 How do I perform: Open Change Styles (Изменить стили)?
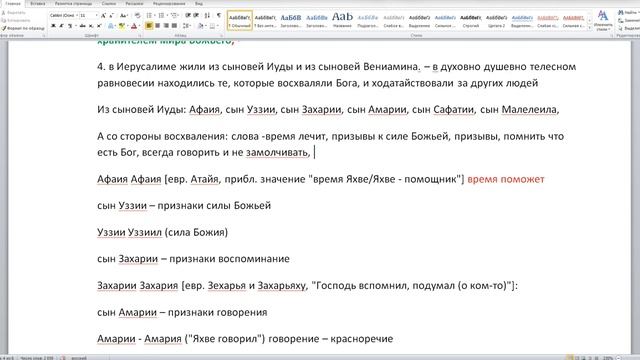603,20
